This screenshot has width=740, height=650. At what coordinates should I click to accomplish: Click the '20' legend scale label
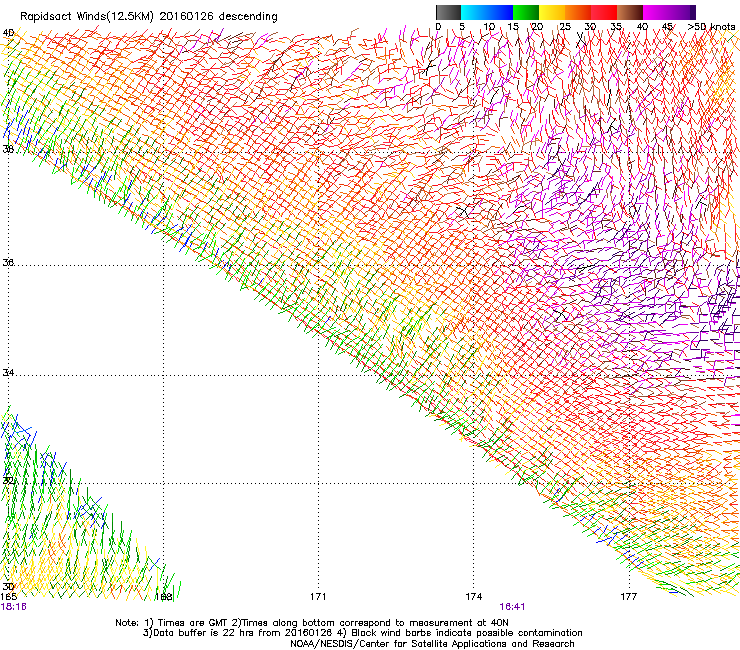pos(537,26)
